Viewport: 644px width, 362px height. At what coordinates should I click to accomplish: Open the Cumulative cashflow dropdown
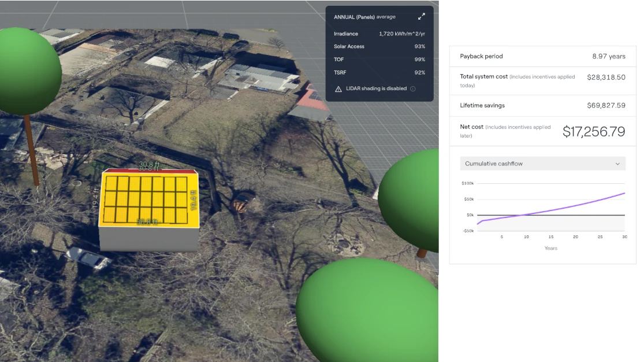tap(542, 164)
